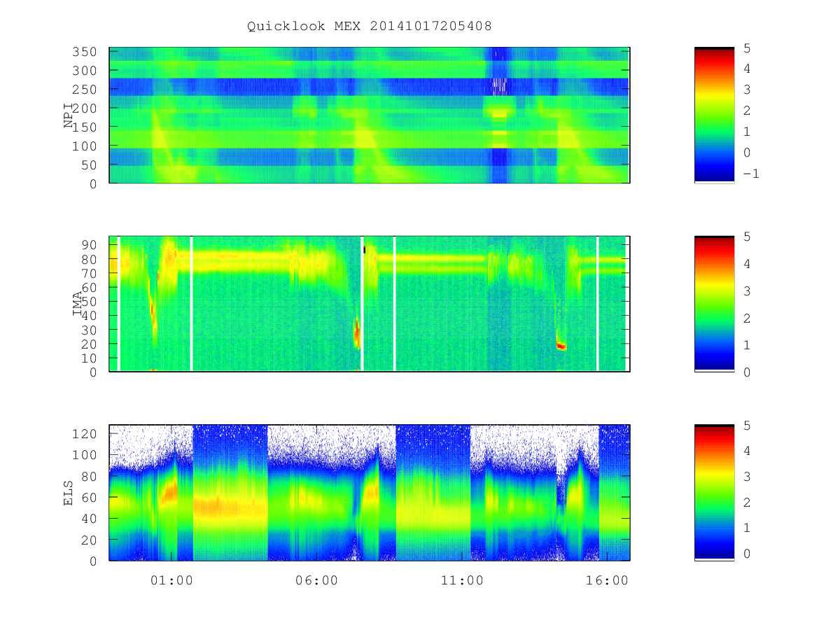The image size is (840, 630).
Task: Click the 06:00 time tick label
Action: (x=316, y=580)
